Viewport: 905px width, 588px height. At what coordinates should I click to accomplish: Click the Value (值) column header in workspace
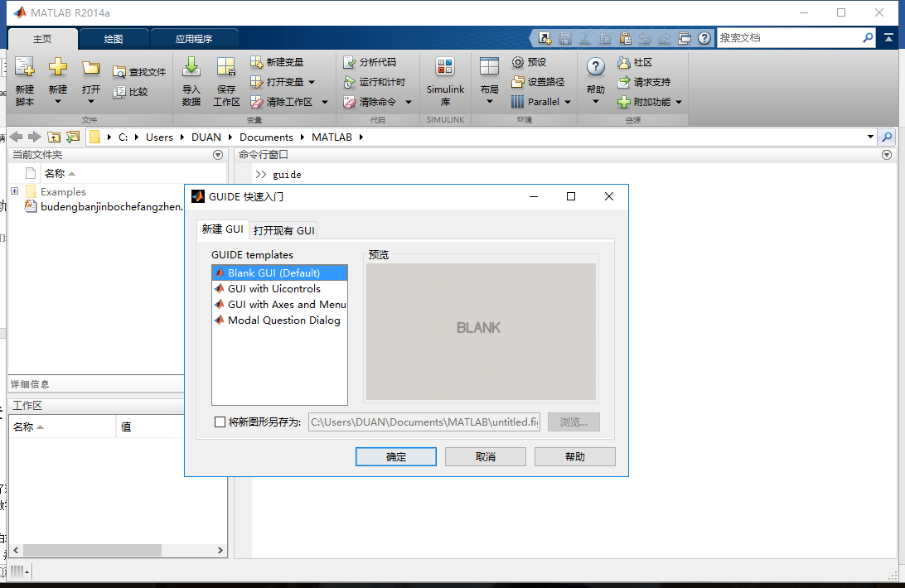click(150, 427)
